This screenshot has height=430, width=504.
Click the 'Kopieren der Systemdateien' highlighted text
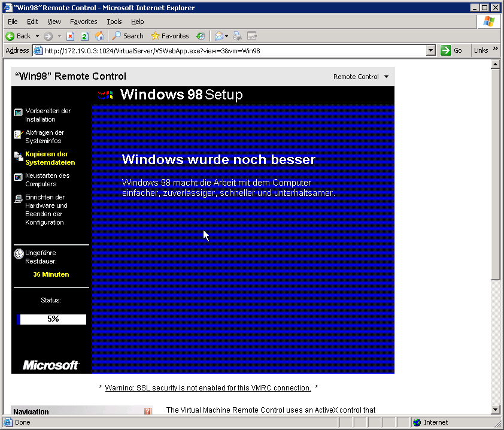pos(50,158)
